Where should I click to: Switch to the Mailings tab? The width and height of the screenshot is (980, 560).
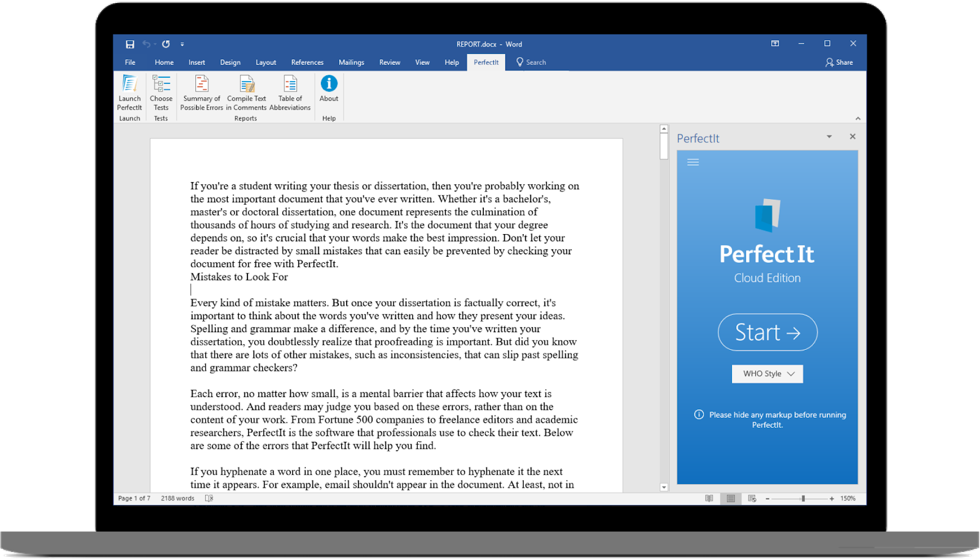pos(352,62)
